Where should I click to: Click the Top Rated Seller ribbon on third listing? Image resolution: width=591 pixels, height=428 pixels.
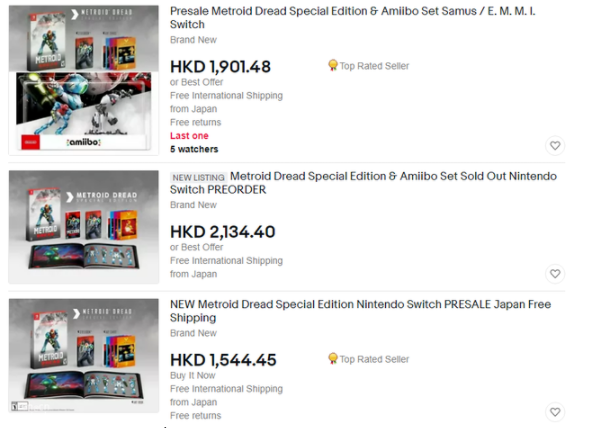pos(368,359)
